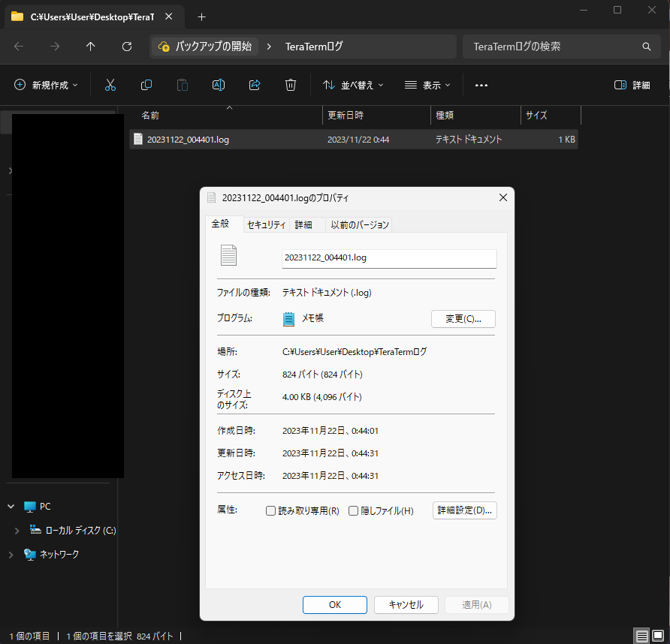Open 詳細設定(D)... advanced attributes
This screenshot has width=670, height=644.
coord(464,510)
